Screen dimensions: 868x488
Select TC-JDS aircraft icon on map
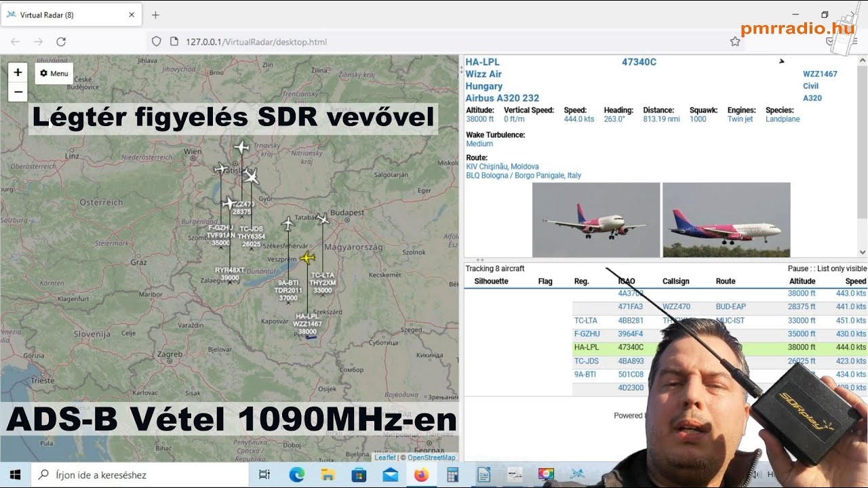coord(251,177)
